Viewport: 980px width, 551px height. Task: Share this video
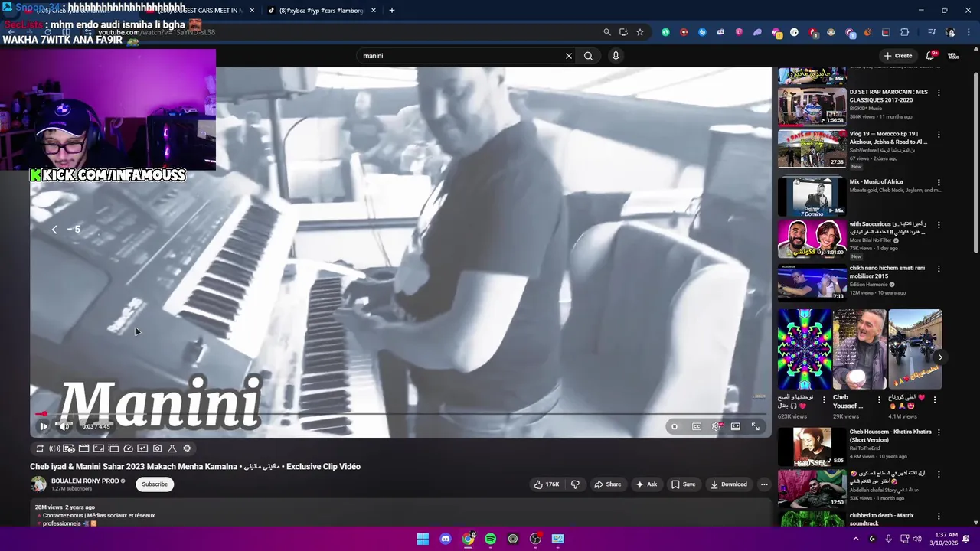point(608,484)
